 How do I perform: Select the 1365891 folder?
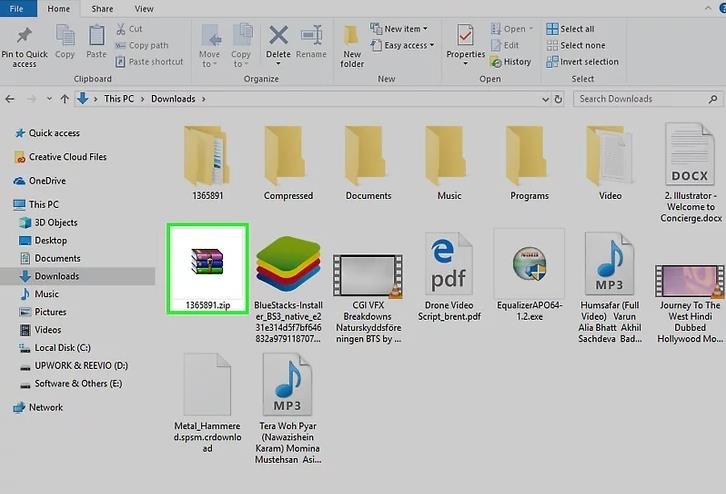tap(207, 163)
